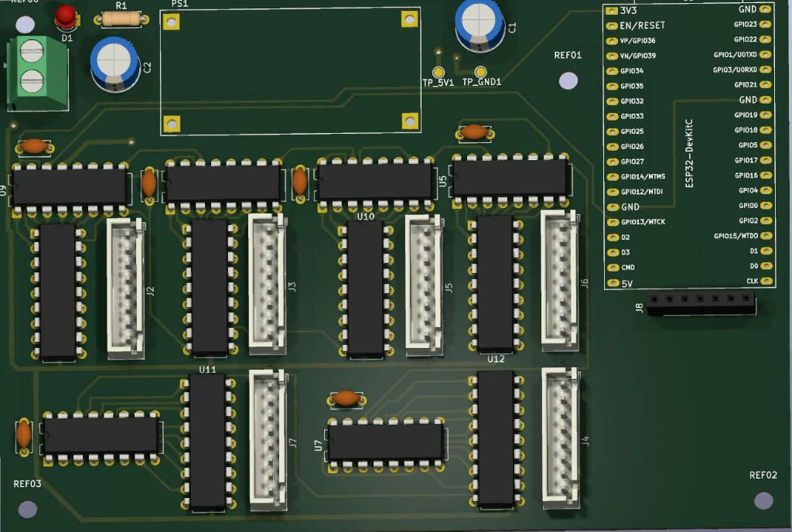The width and height of the screenshot is (792, 532).
Task: Select the U9 horizontal chip
Action: [x=70, y=189]
